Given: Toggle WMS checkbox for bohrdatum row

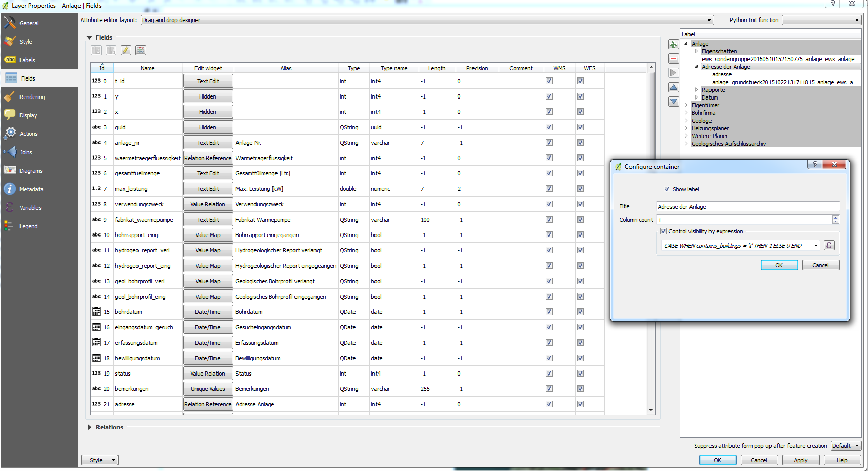Looking at the screenshot, I should (x=549, y=312).
